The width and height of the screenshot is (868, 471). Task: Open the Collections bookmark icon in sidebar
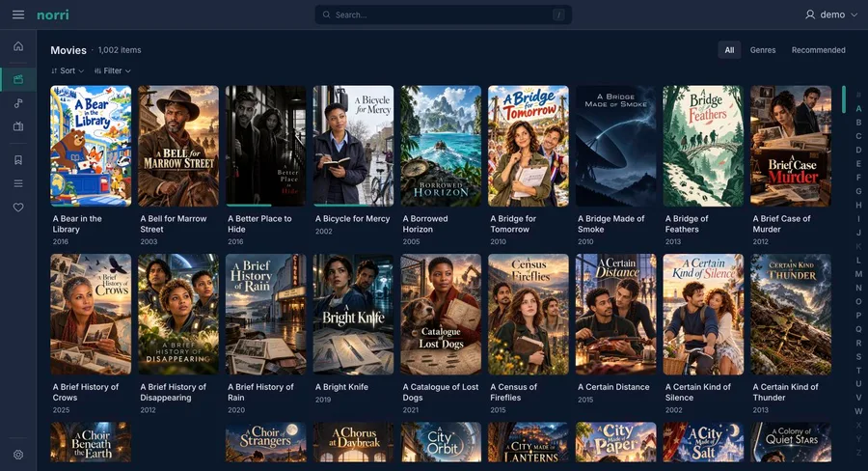pos(18,160)
